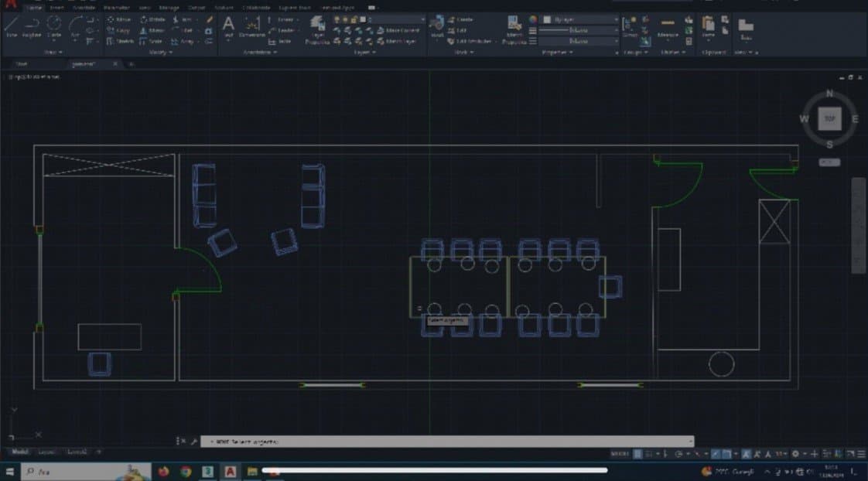The height and width of the screenshot is (481, 868).
Task: Click the TOP face of the ViewCube
Action: click(829, 118)
